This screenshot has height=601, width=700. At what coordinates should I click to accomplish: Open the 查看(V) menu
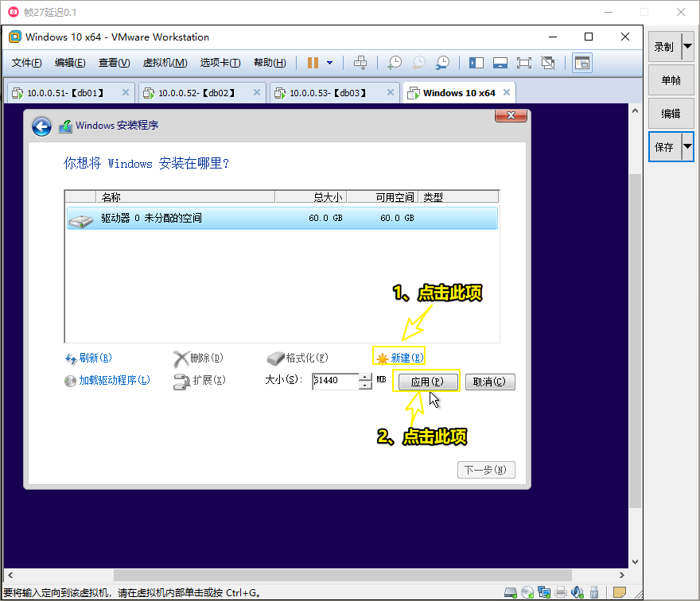115,63
